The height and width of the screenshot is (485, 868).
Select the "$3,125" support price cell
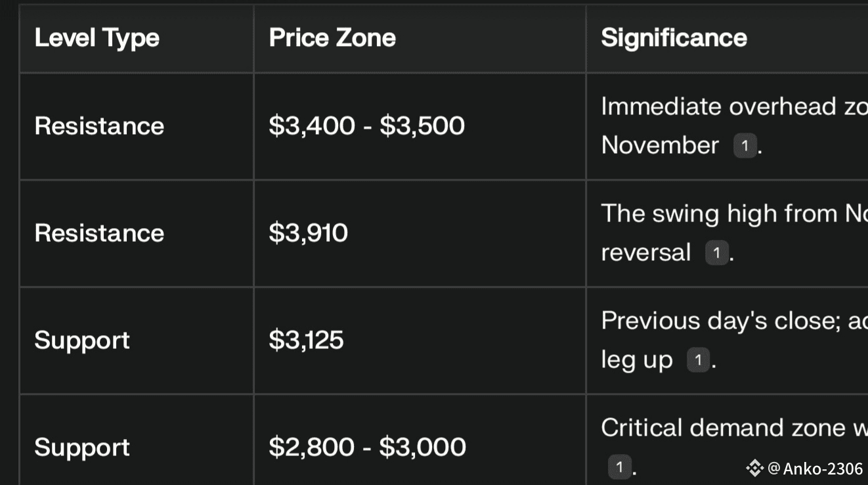pyautogui.click(x=306, y=340)
